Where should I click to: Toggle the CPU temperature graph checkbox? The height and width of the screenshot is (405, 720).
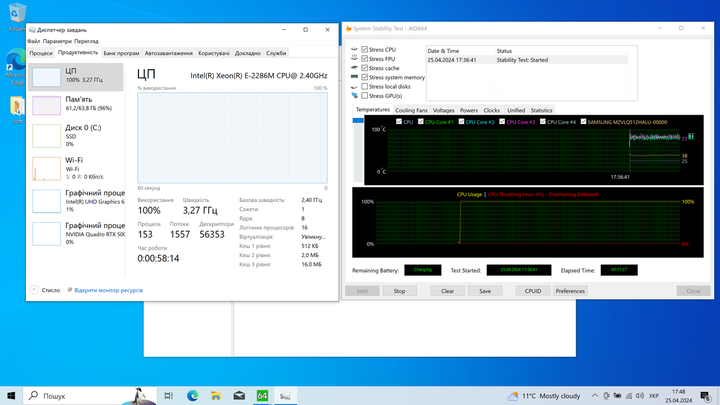(x=399, y=122)
